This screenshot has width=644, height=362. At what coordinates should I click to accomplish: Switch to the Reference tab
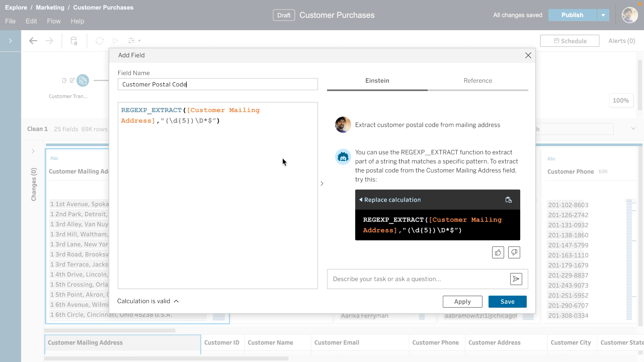478,80
